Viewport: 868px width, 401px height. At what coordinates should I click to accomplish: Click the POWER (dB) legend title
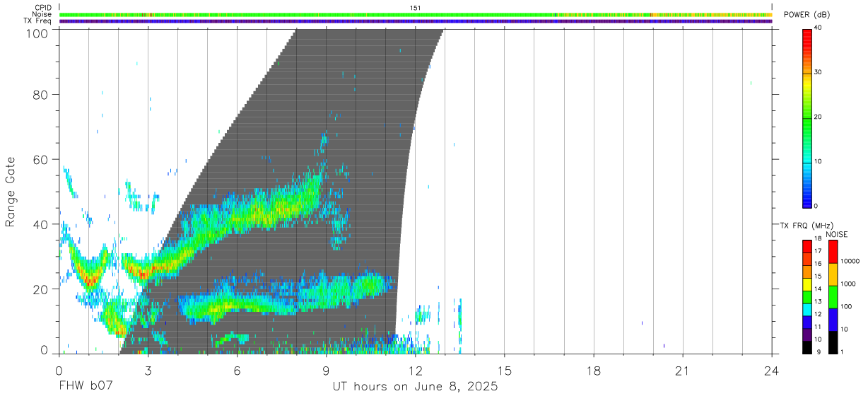(807, 15)
